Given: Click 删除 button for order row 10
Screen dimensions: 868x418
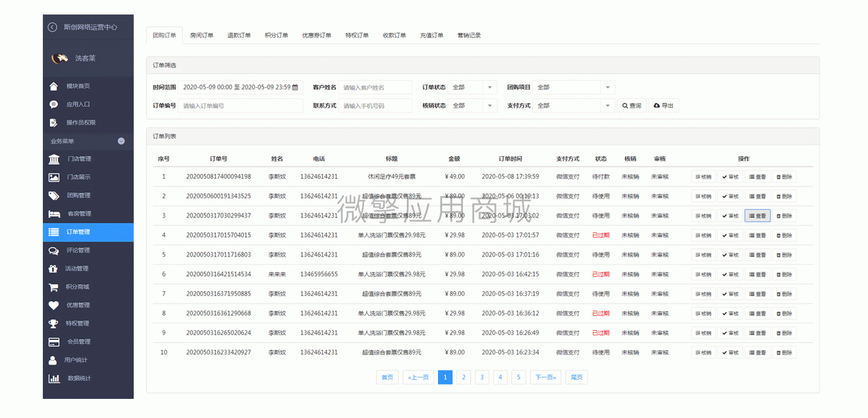Looking at the screenshot, I should click(784, 353).
